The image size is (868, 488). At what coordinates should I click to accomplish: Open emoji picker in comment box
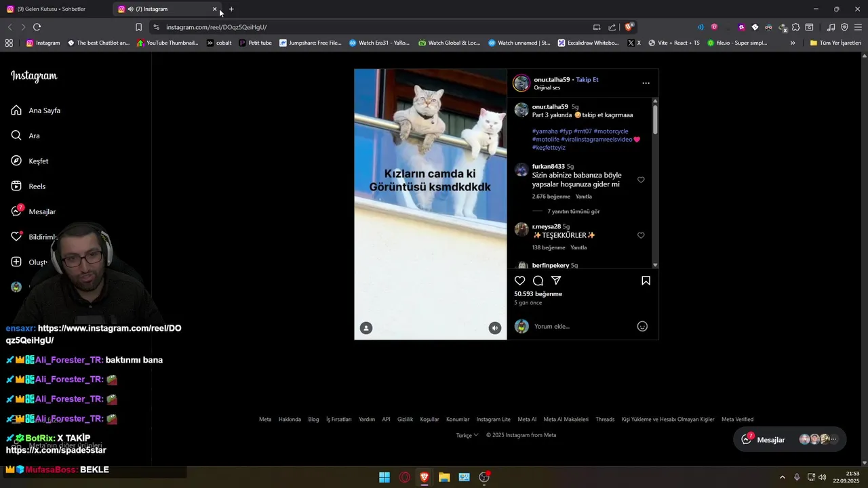[642, 326]
